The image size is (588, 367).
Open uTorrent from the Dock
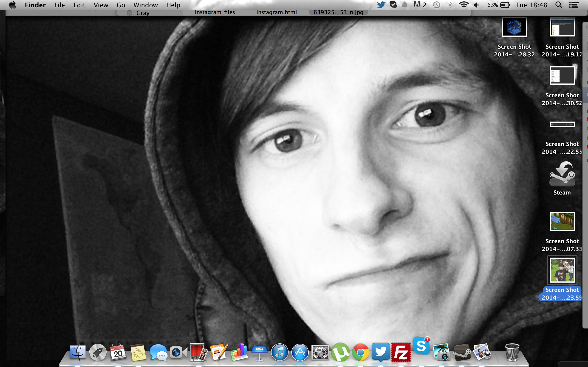(x=340, y=352)
